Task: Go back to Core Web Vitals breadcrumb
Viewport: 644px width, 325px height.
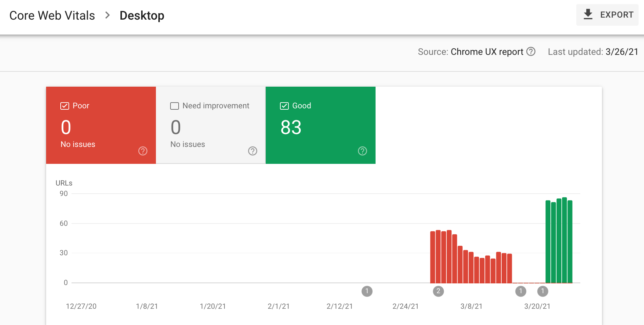Action: 52,16
